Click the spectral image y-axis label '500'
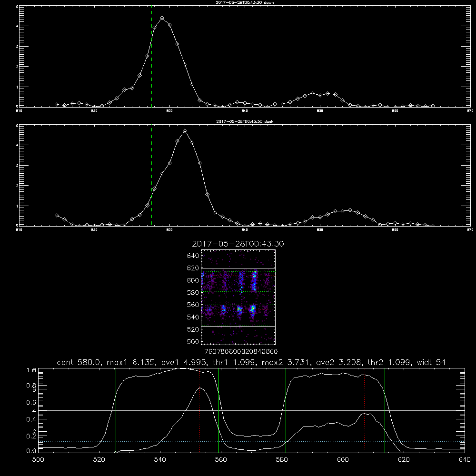This screenshot has height=476, width=476. point(193,342)
